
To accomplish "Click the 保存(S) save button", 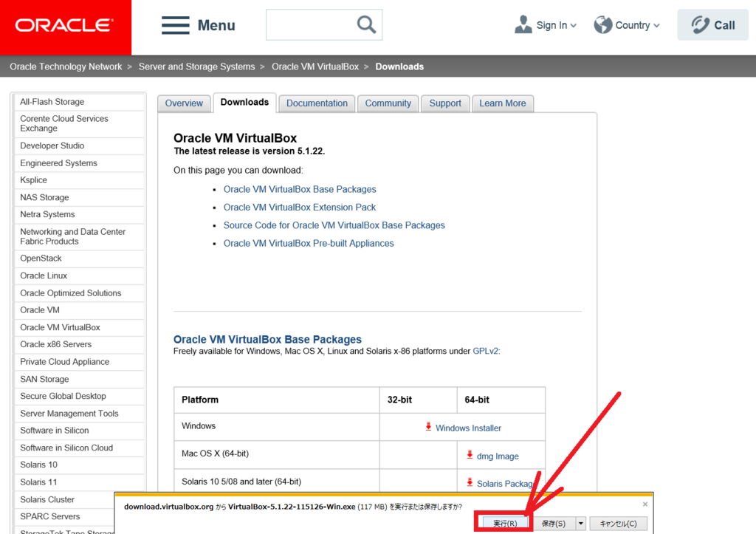I will point(554,524).
